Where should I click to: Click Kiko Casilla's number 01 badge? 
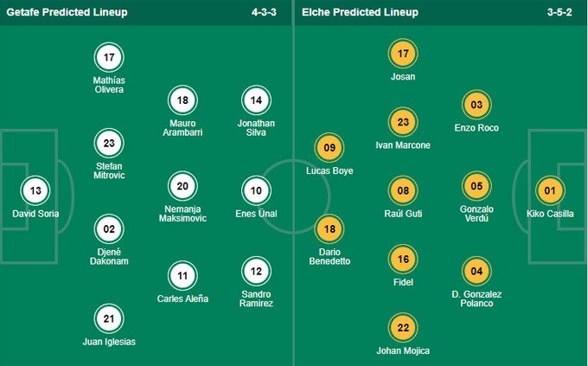pos(550,190)
